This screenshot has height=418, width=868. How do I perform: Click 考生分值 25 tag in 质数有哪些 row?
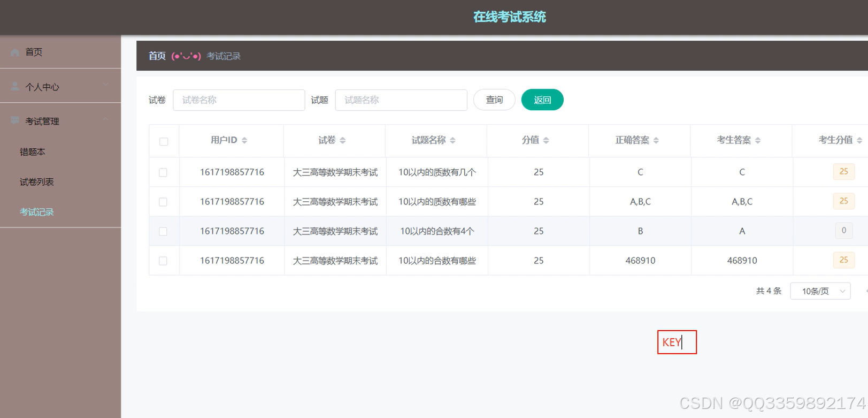pyautogui.click(x=844, y=201)
